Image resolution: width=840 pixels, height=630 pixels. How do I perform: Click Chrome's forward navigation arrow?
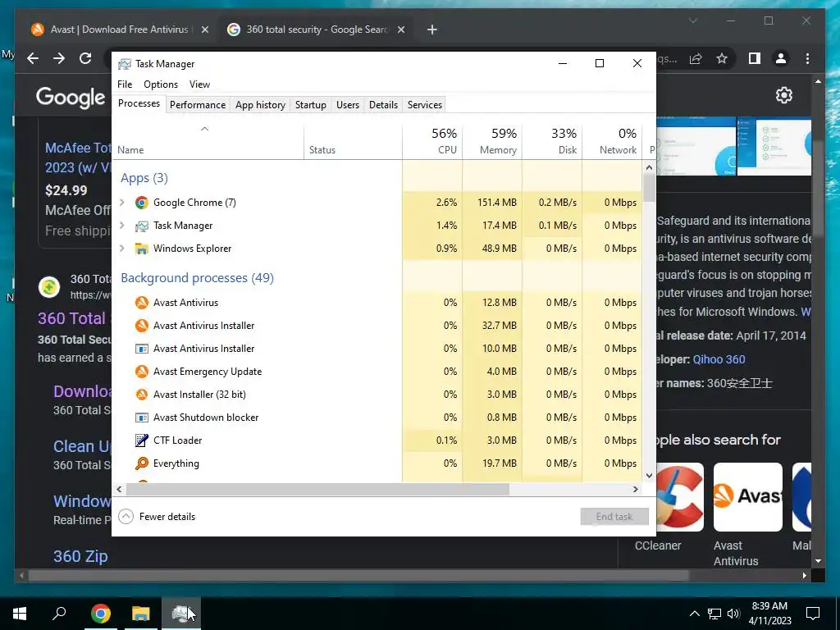pos(59,58)
